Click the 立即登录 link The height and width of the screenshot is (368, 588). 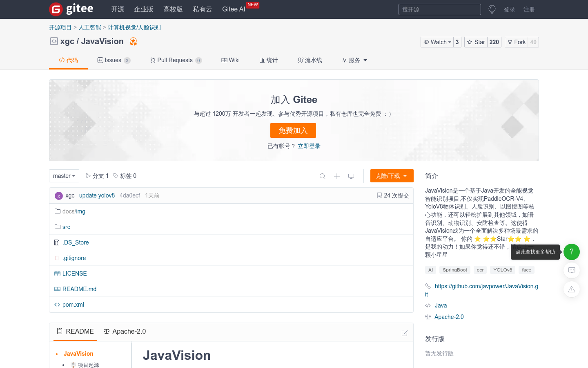pyautogui.click(x=309, y=146)
